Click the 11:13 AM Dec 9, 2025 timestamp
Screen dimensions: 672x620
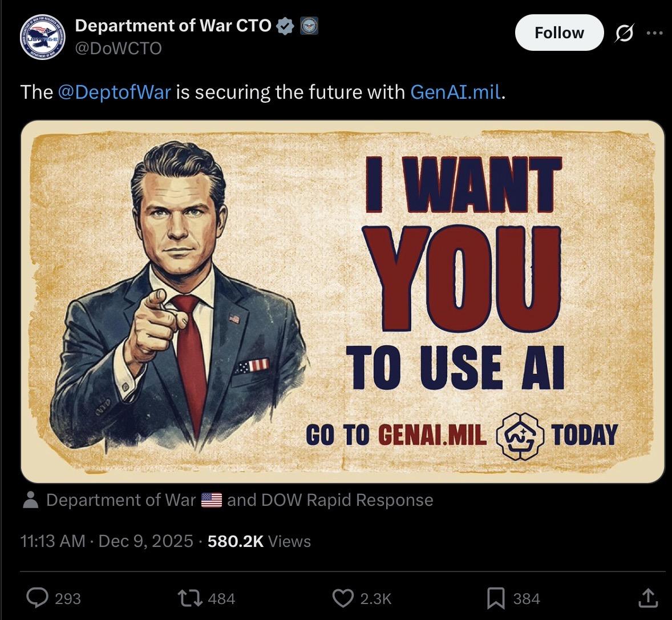tap(106, 541)
